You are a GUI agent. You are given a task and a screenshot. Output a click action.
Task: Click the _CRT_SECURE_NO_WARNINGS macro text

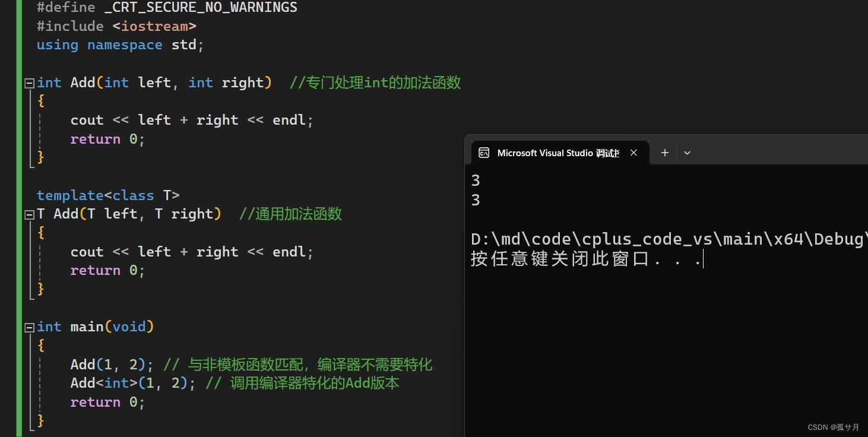pyautogui.click(x=201, y=8)
